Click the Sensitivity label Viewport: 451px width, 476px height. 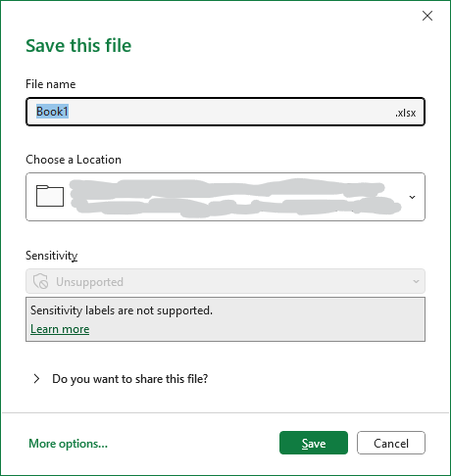52,256
